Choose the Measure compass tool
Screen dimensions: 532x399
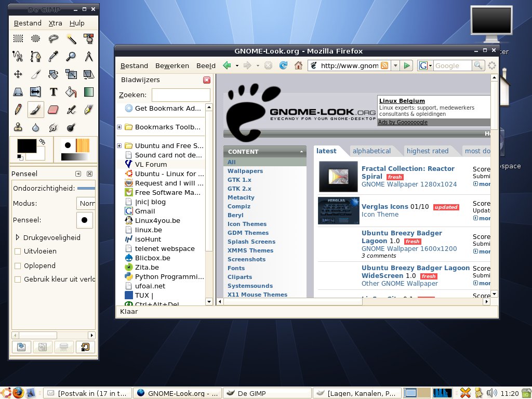[88, 56]
